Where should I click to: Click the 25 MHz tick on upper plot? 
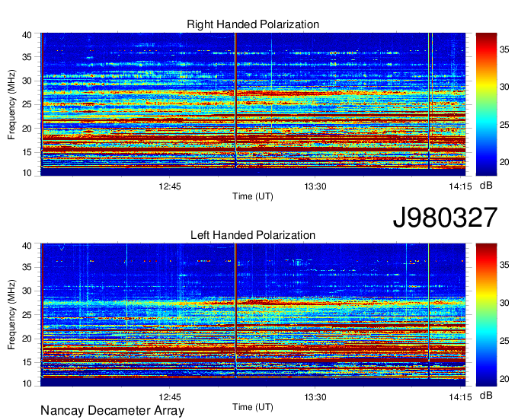(27, 104)
